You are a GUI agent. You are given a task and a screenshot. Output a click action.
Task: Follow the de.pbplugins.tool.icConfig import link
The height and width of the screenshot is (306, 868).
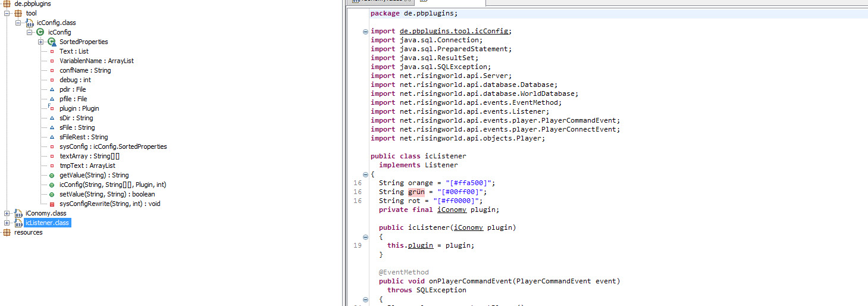(x=454, y=31)
